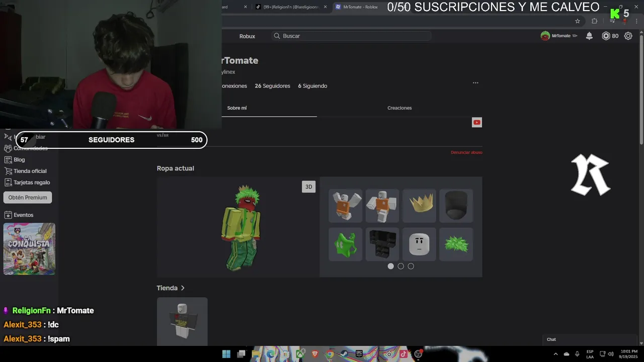The width and height of the screenshot is (644, 362).
Task: Open the Blog sidebar item
Action: pyautogui.click(x=15, y=159)
